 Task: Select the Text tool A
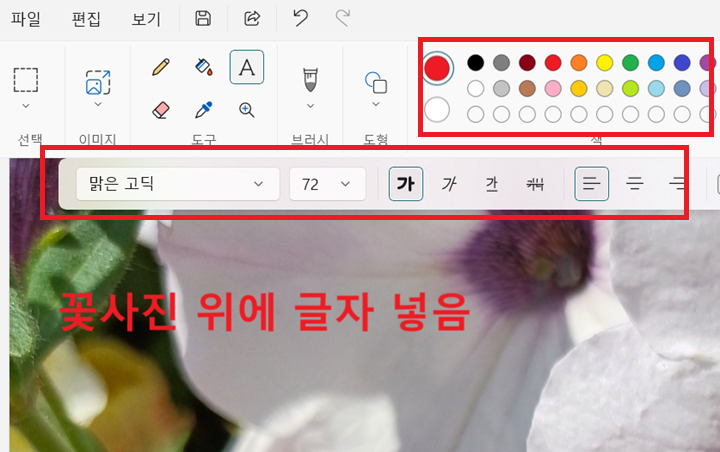(x=247, y=67)
